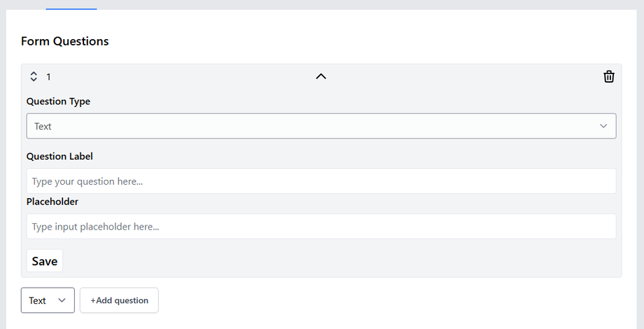This screenshot has height=329, width=644.
Task: Click the arrow in the Question Type field
Action: pyautogui.click(x=603, y=126)
